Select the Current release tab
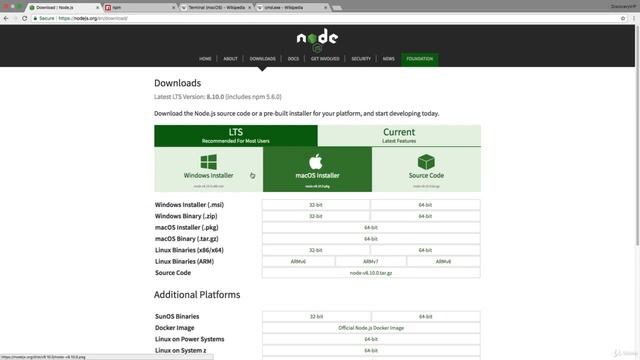Image resolution: width=640 pixels, height=360 pixels. [x=399, y=136]
